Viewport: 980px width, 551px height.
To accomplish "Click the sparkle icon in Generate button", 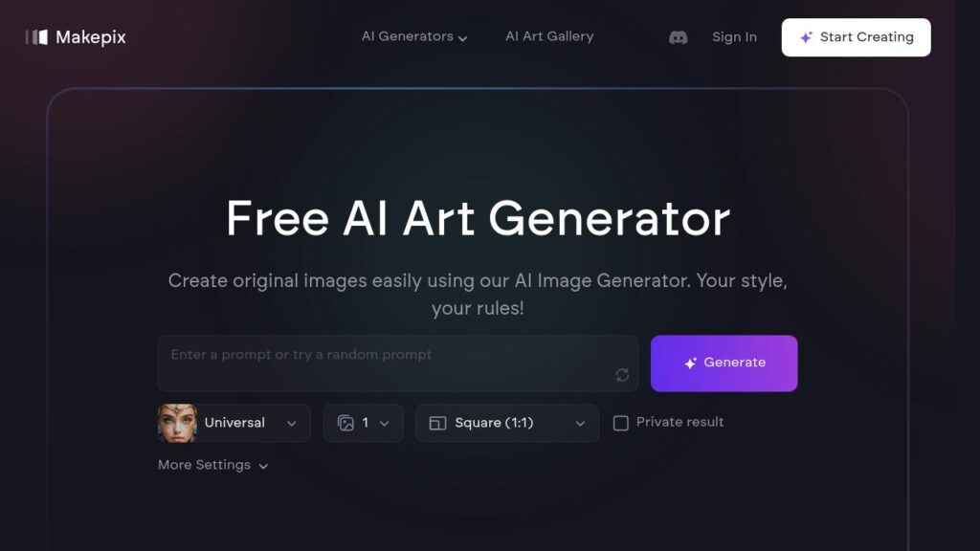I will tap(690, 363).
